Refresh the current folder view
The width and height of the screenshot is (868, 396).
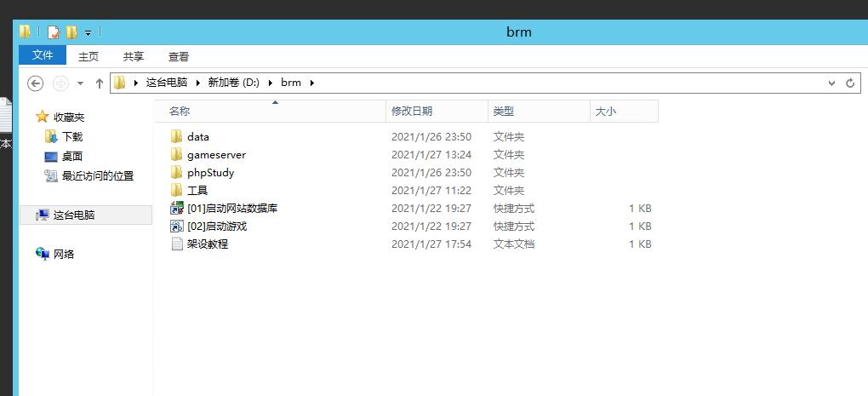(849, 83)
